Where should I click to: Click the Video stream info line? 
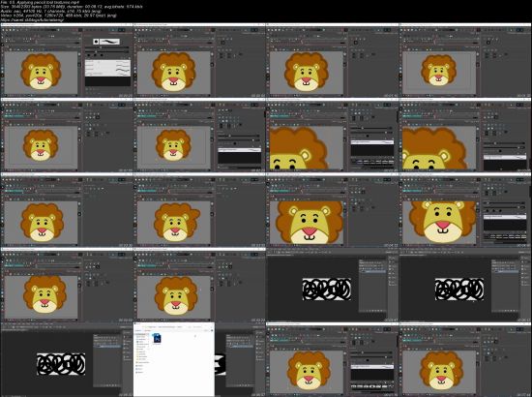click(x=59, y=15)
